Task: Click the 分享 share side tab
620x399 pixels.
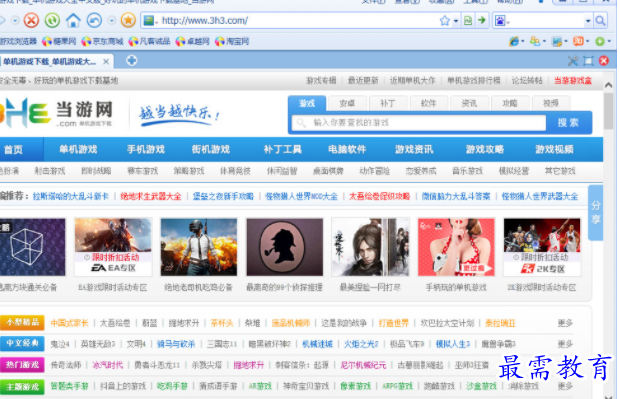Action: pyautogui.click(x=595, y=212)
